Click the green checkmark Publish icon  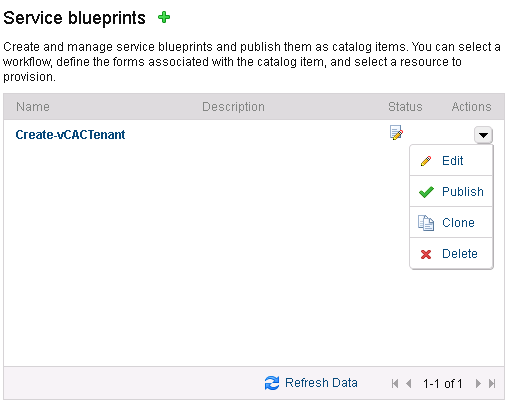[x=426, y=192]
